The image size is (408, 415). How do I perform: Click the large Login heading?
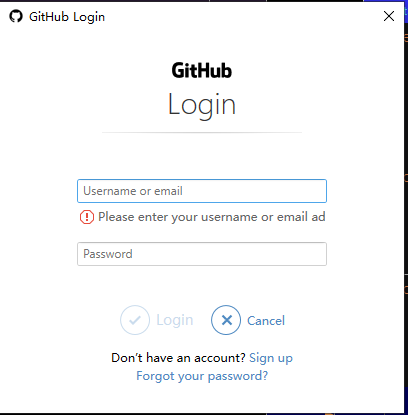[202, 105]
